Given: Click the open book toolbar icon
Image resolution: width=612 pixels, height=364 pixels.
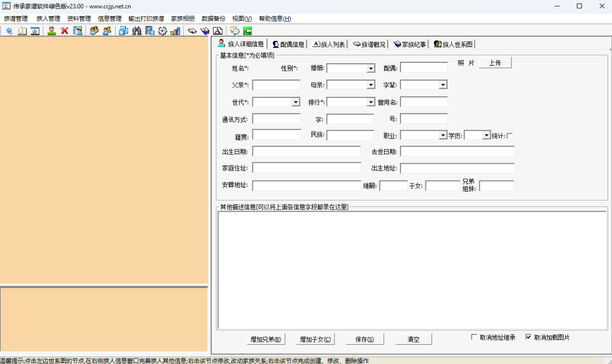Looking at the screenshot, I should click(x=22, y=31).
